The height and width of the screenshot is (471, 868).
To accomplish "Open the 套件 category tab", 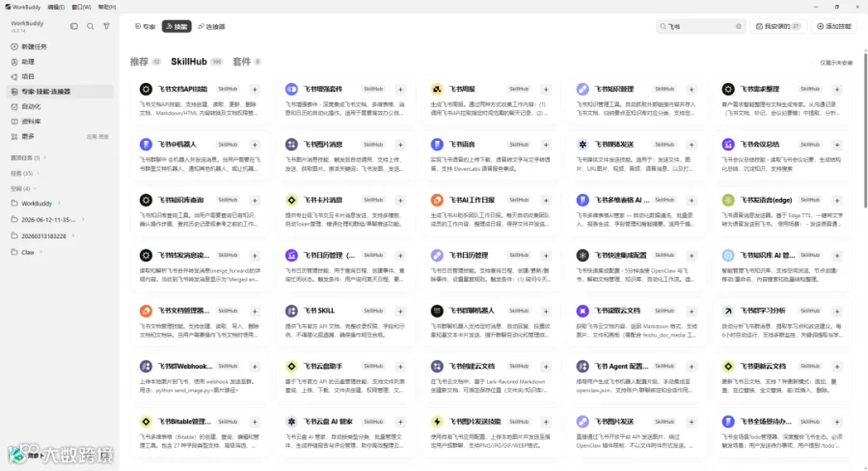I will coord(246,62).
